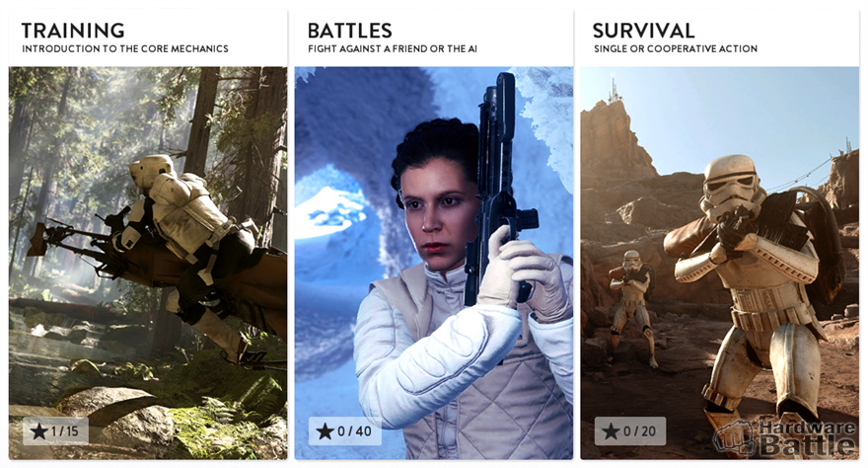Click the 0 / 40 stars badge
The width and height of the screenshot is (868, 468).
pyautogui.click(x=345, y=430)
